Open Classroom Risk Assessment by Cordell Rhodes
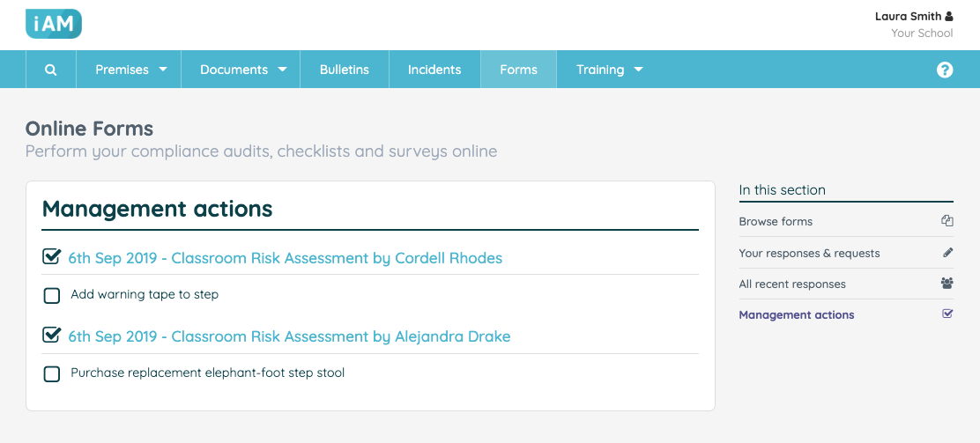980x443 pixels. pos(285,258)
